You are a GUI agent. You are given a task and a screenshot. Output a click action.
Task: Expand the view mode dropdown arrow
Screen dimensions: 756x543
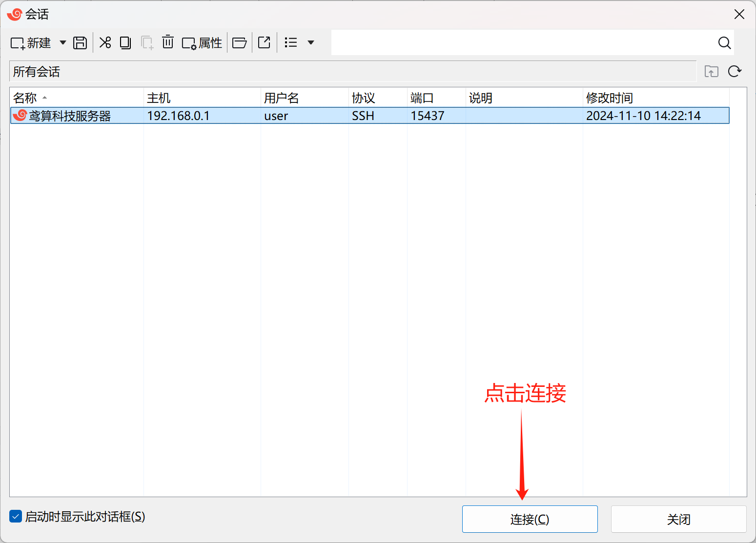click(311, 43)
